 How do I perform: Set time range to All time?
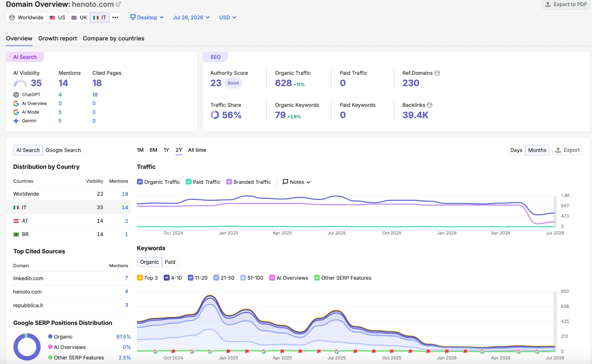[x=197, y=150]
